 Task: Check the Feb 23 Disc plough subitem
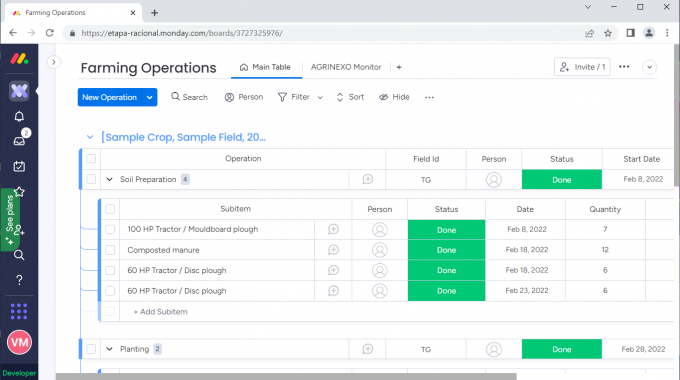click(110, 291)
